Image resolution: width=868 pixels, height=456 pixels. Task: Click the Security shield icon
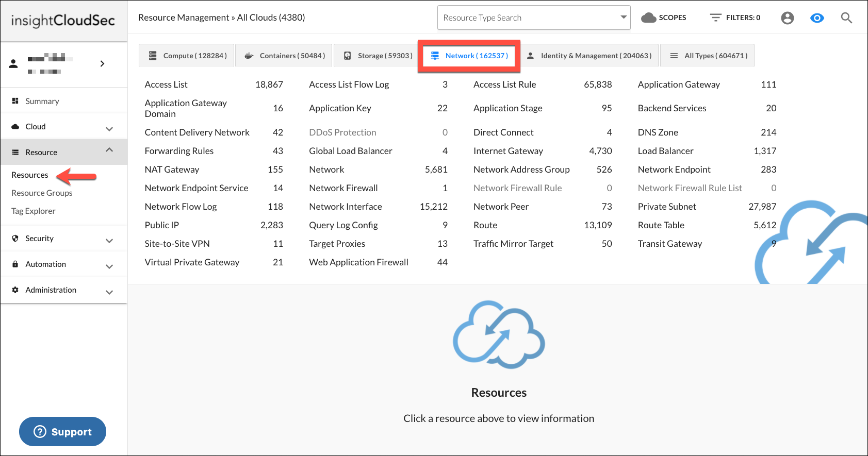15,238
